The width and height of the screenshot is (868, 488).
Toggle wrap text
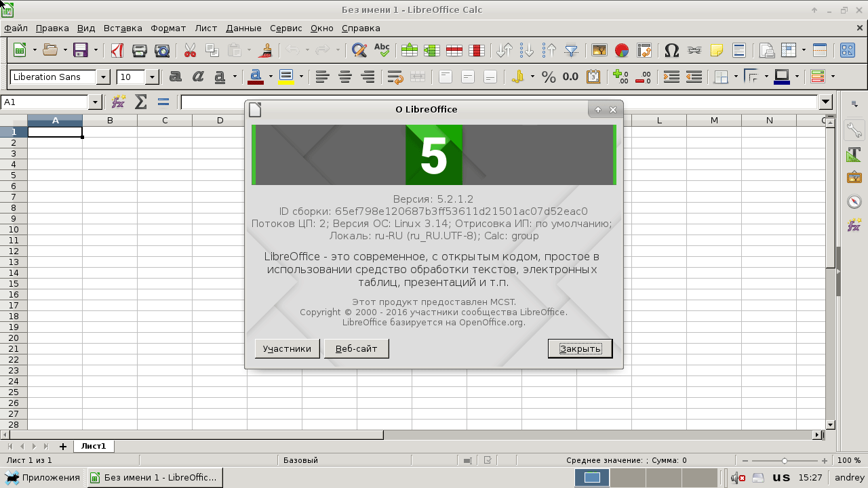395,77
